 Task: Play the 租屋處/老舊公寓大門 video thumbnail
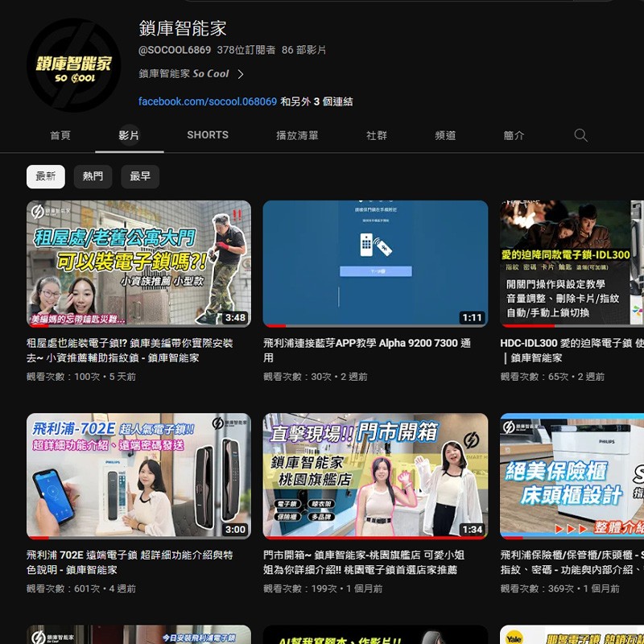coord(138,264)
